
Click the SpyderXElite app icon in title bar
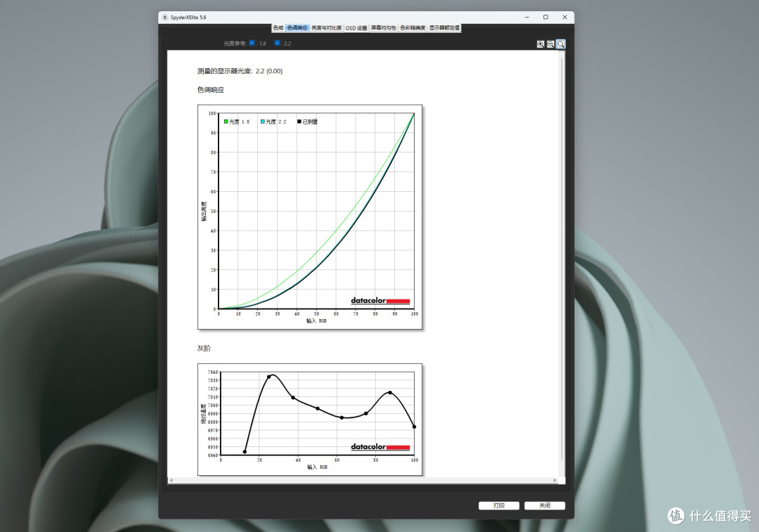(x=164, y=18)
